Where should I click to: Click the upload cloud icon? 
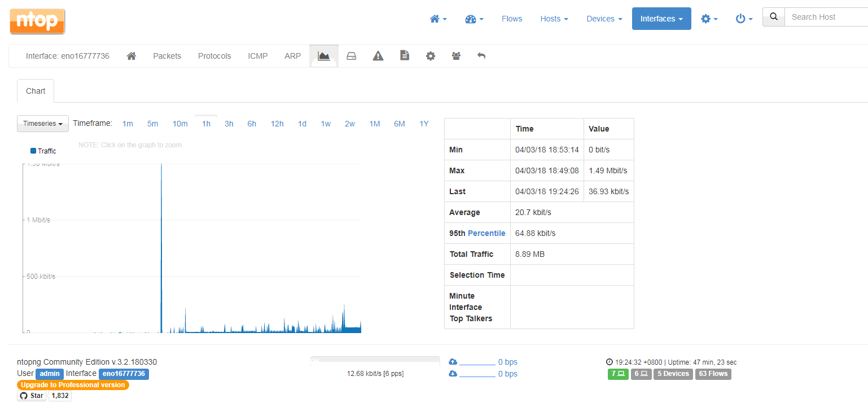coord(453,362)
